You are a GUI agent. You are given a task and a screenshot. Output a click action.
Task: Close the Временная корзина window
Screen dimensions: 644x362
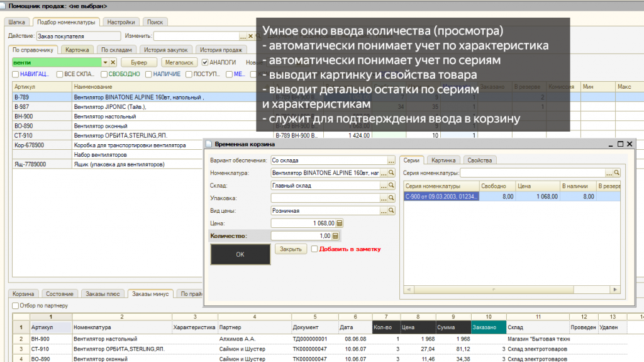tap(630, 144)
